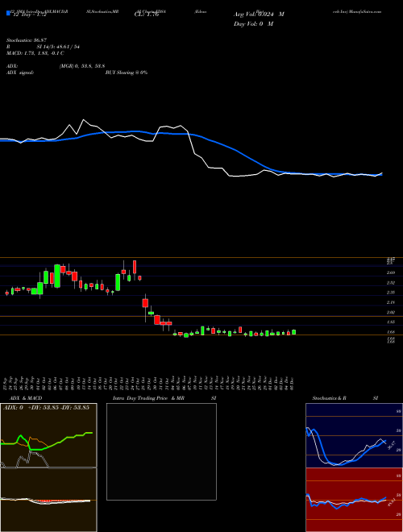Click the 'ADX: 0 +DY: 53.85 -DY: 53.85' header

coord(46,408)
